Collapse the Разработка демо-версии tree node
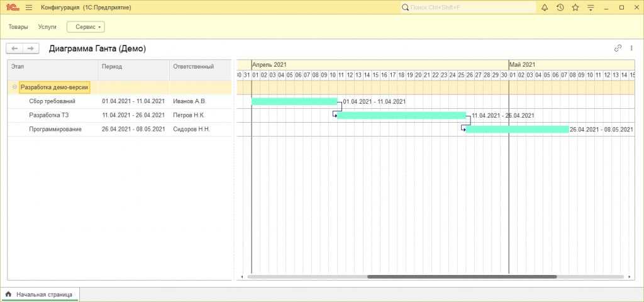 (x=14, y=87)
